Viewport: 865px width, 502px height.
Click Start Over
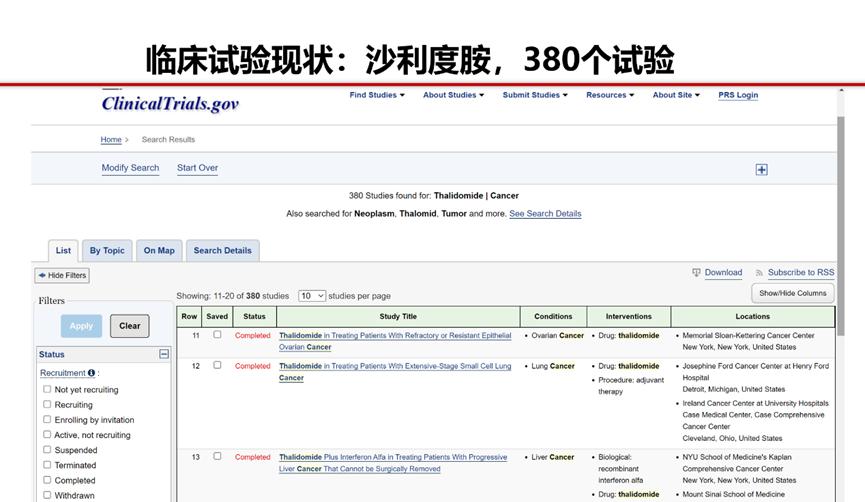point(197,168)
